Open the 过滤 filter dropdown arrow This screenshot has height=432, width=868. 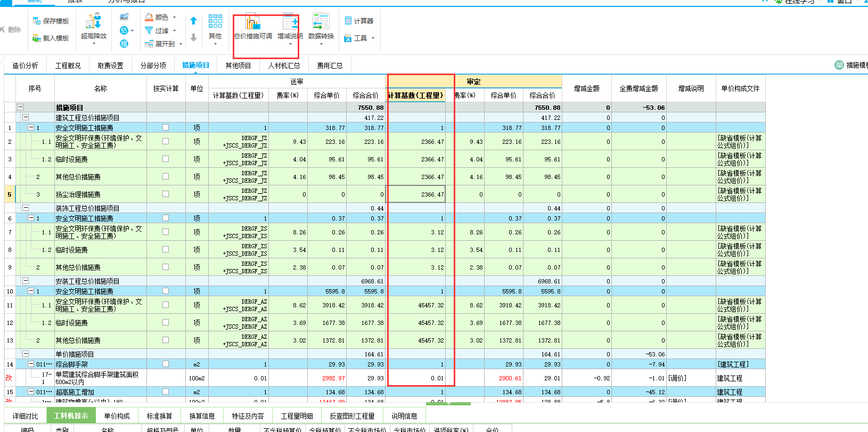(174, 30)
